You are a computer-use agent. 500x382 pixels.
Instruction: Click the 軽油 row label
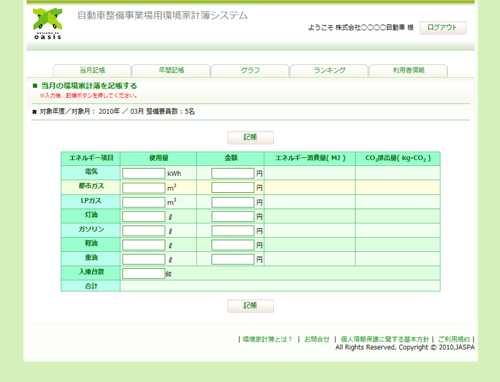point(91,243)
